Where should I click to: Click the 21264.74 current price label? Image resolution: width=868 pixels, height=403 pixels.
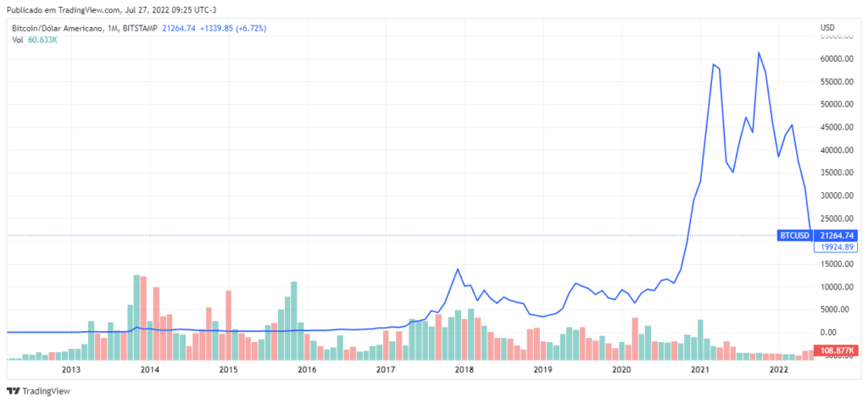coord(835,235)
